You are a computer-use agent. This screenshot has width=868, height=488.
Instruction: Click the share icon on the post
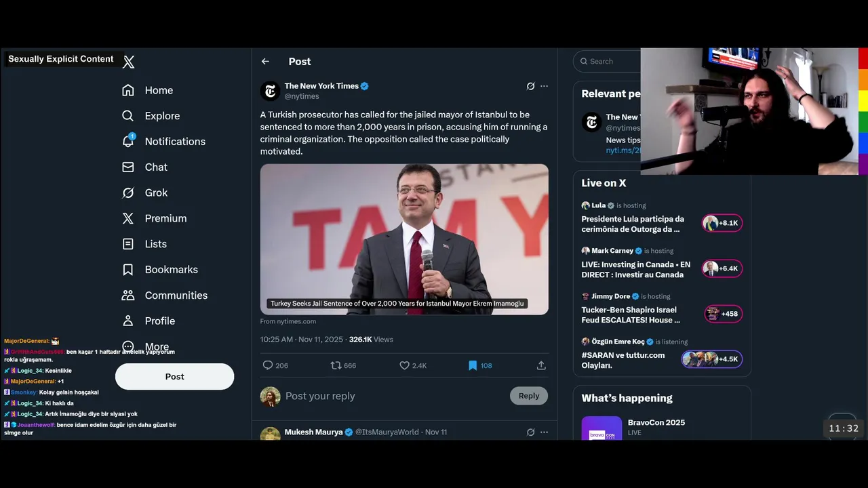click(x=541, y=365)
